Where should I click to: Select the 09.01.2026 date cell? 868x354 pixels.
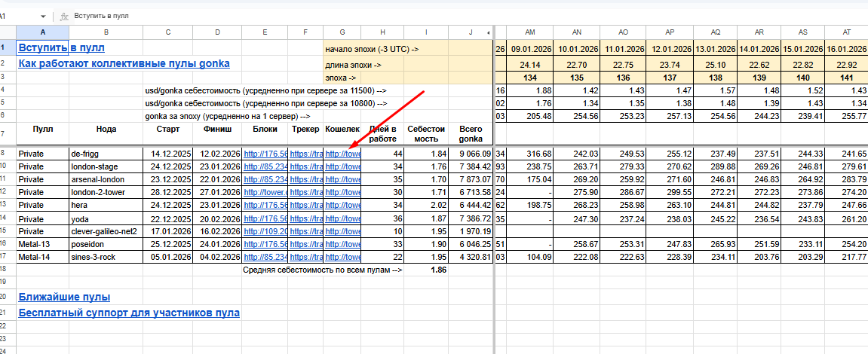[x=529, y=49]
